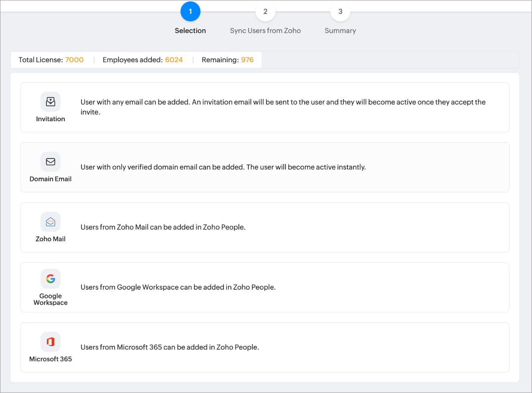This screenshot has width=532, height=393.
Task: Click the Zoho Mail label
Action: 51,239
